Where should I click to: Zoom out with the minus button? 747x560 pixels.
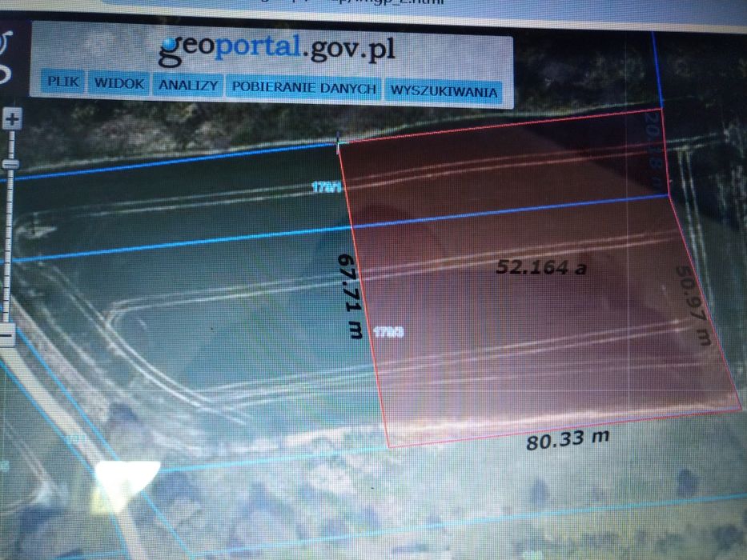tap(7, 334)
